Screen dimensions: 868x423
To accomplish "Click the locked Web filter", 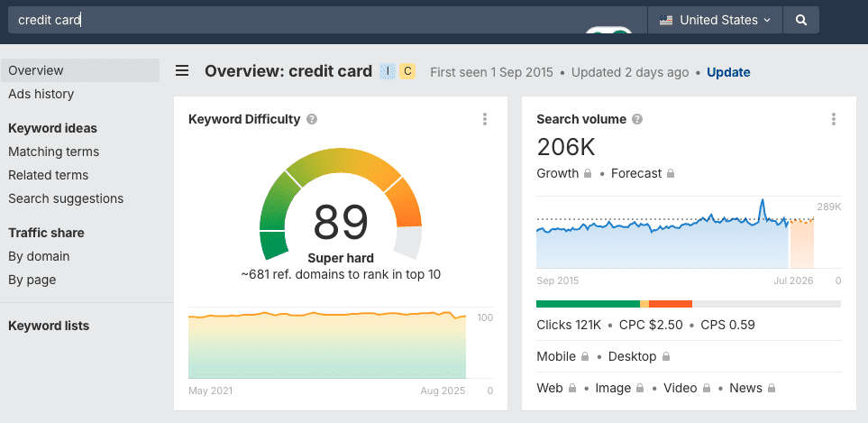I will click(557, 388).
